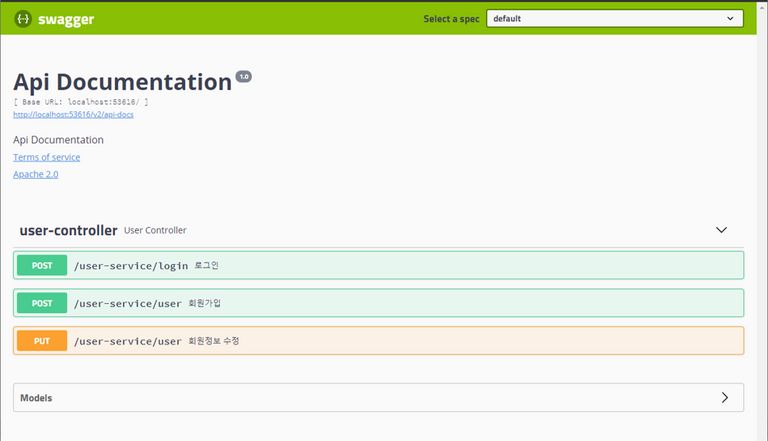Click the user-controller section heading
Image resolution: width=768 pixels, height=441 pixels.
[x=69, y=230]
